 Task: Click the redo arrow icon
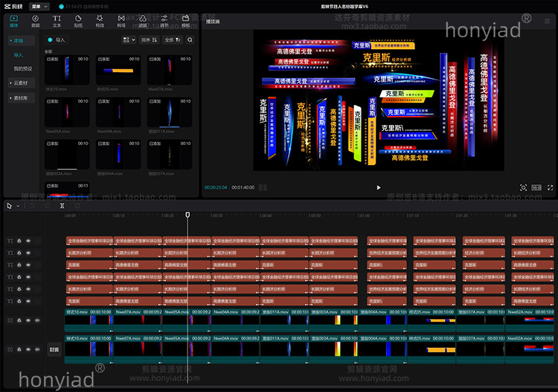pyautogui.click(x=47, y=205)
